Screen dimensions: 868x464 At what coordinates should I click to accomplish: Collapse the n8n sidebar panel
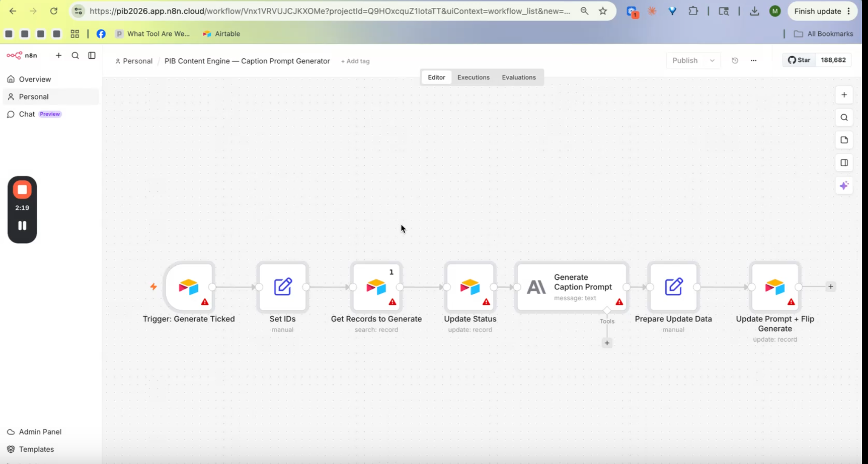[x=92, y=56]
